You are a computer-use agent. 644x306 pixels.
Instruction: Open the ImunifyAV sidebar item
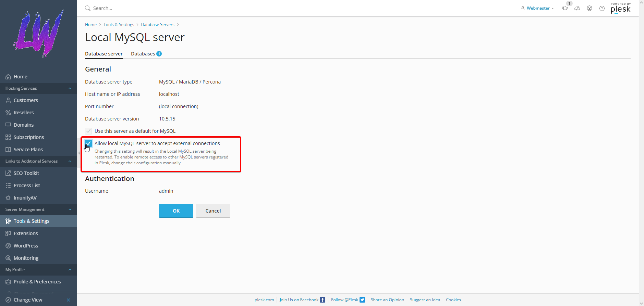25,198
